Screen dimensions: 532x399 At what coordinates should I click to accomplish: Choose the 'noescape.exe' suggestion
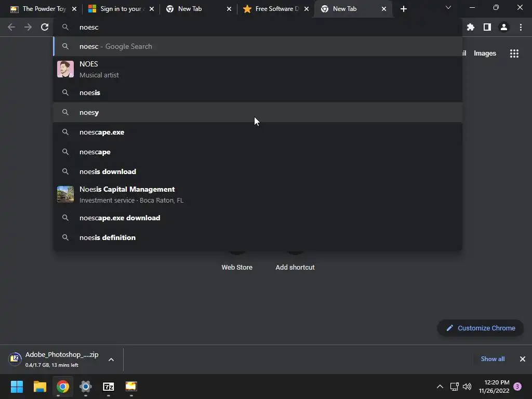point(258,132)
